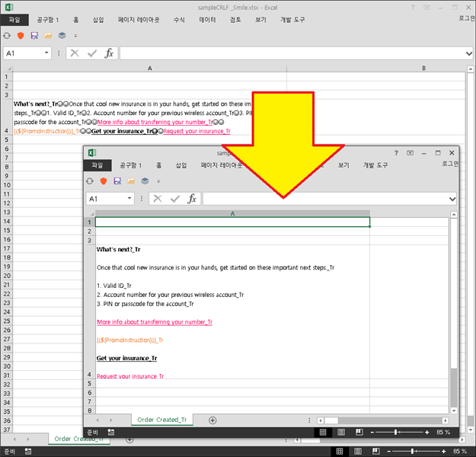Click Normal view icon in the front window status bar
476x457 pixels.
(x=323, y=432)
